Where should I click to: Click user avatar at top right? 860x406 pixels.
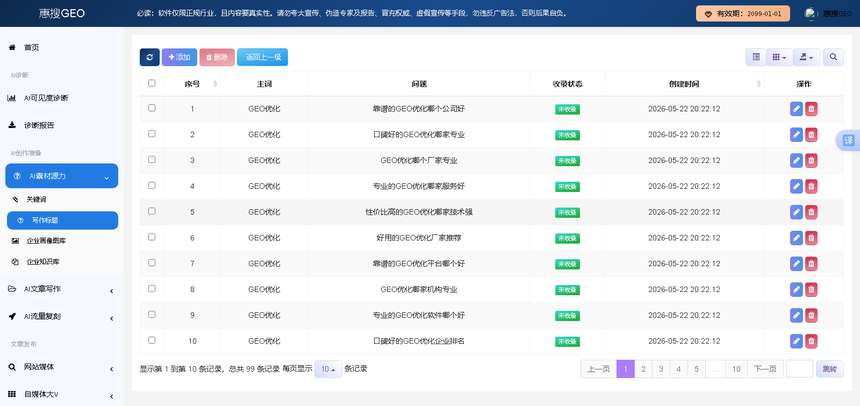[810, 14]
